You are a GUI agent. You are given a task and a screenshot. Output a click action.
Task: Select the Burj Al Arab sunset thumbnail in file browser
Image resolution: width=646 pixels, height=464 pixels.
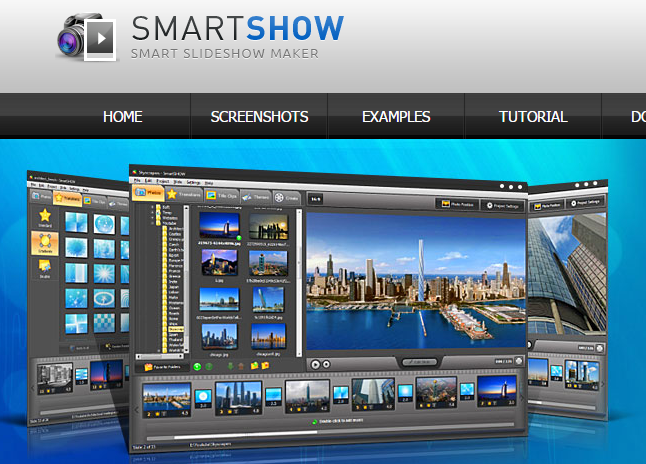click(219, 226)
